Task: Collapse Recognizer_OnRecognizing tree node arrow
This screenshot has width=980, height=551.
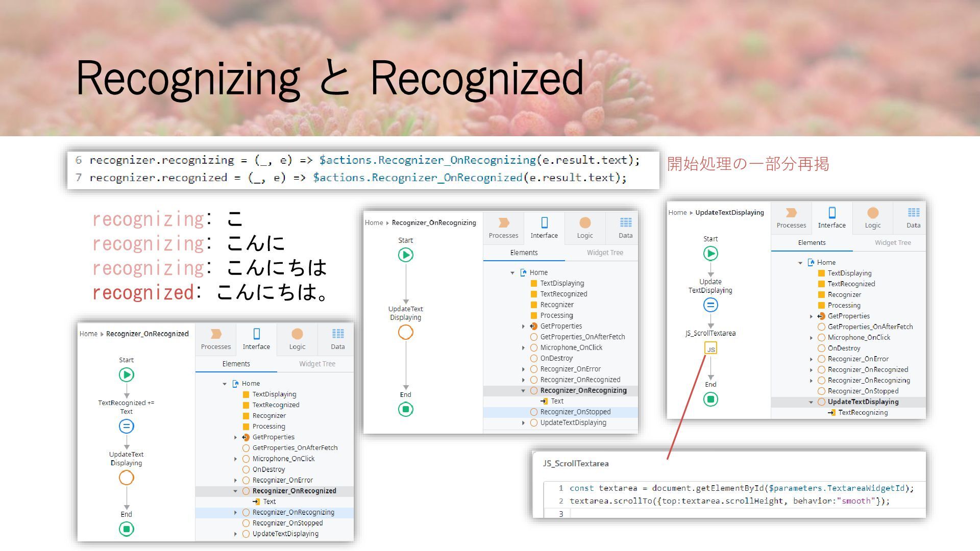Action: pyautogui.click(x=523, y=391)
